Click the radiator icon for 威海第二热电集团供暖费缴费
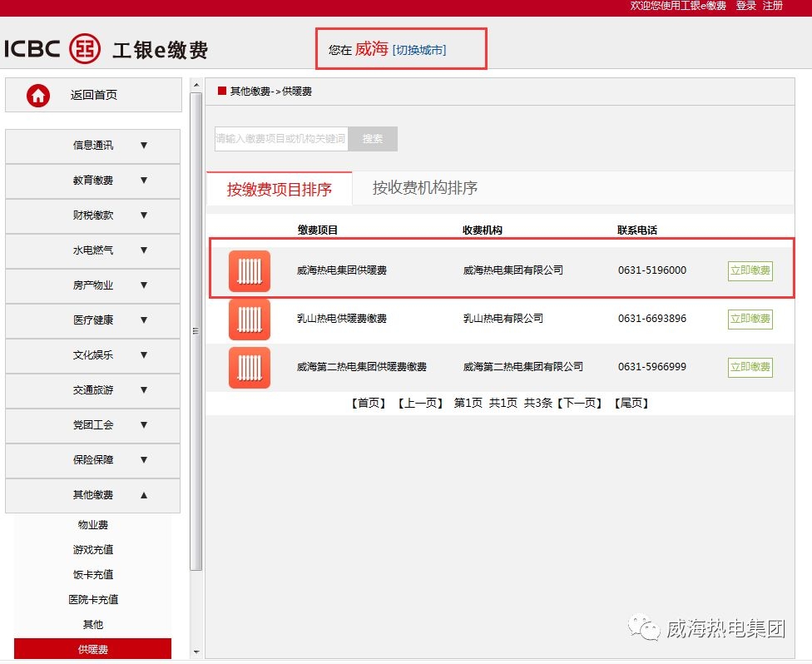812x664 pixels. (250, 368)
